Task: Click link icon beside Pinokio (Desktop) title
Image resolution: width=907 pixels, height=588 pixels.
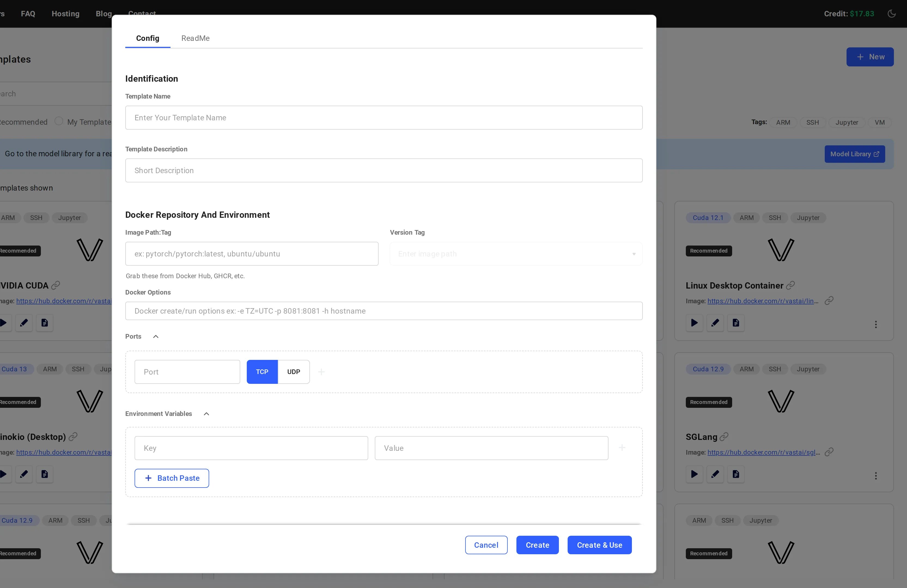Action: coord(73,436)
